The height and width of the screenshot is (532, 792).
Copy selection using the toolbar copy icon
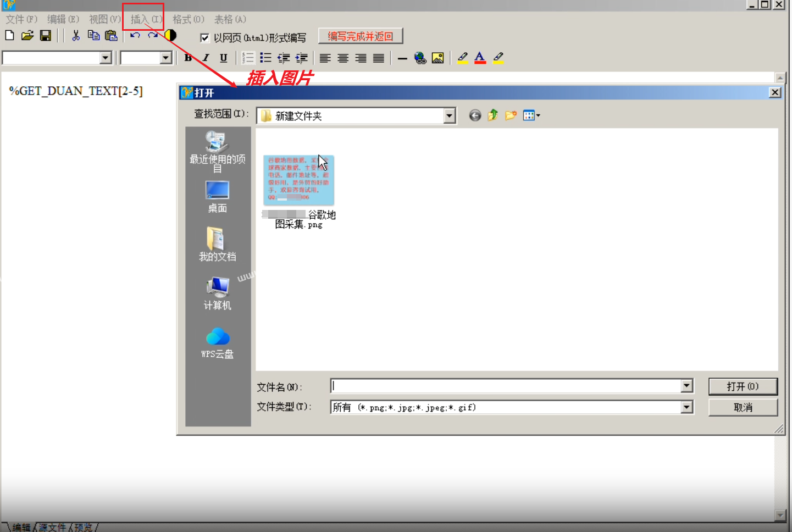pyautogui.click(x=93, y=36)
